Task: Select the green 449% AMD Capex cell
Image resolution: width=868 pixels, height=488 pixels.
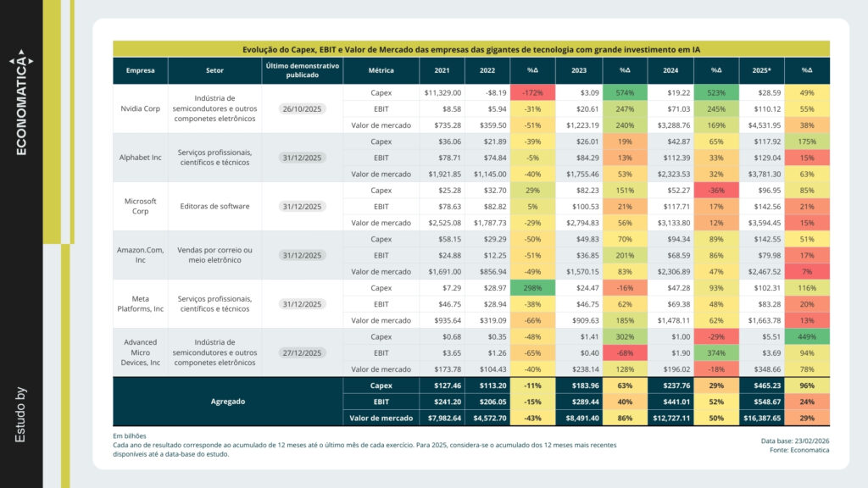Action: [807, 336]
